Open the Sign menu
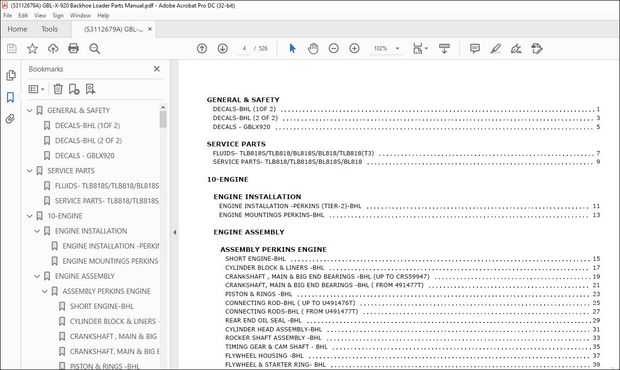The width and height of the screenshot is (620, 370). pos(58,15)
